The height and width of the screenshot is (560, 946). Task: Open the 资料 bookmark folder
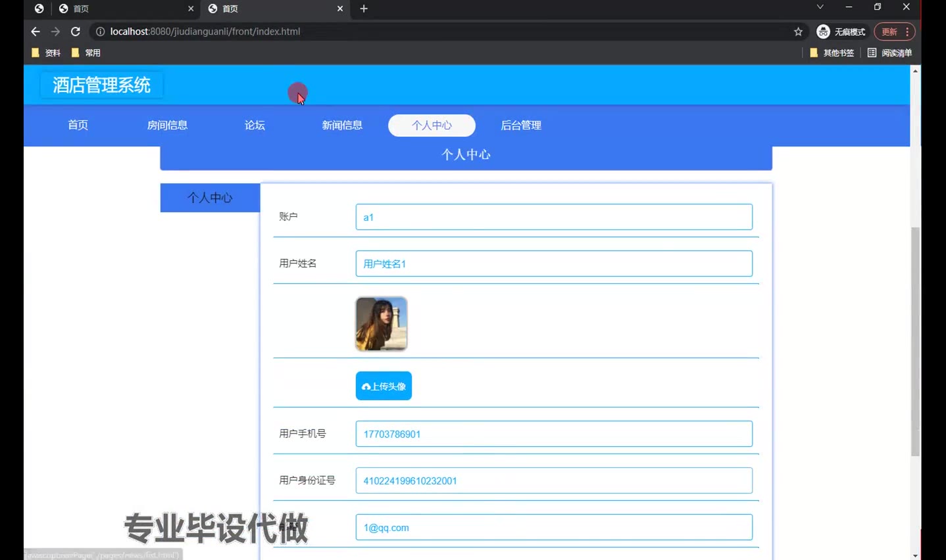46,53
